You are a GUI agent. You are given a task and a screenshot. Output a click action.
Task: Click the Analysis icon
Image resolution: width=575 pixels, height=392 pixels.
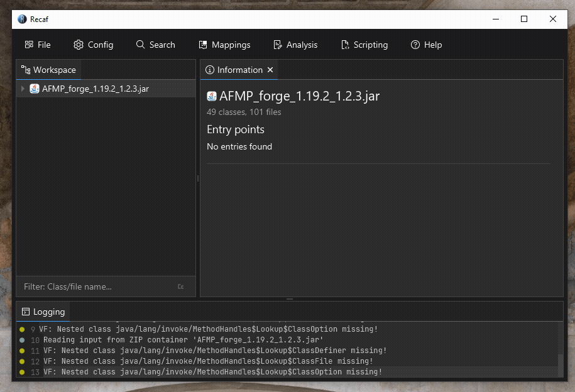[278, 45]
